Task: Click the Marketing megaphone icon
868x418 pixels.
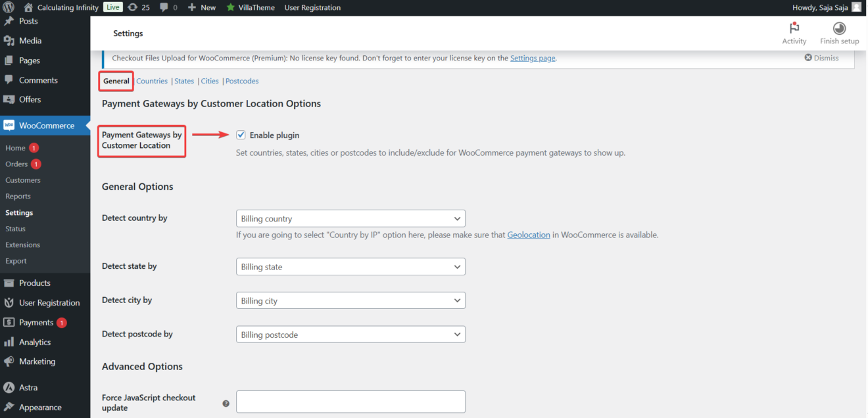Action: (9, 361)
